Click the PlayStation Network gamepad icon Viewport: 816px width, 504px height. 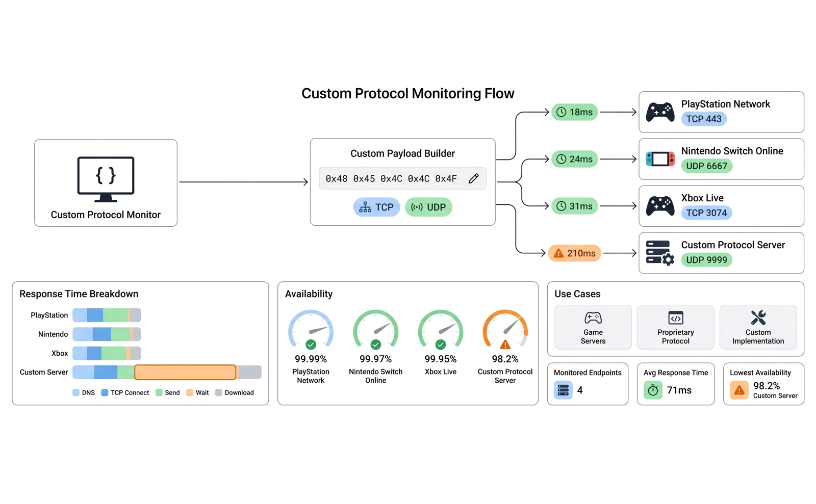click(x=660, y=112)
